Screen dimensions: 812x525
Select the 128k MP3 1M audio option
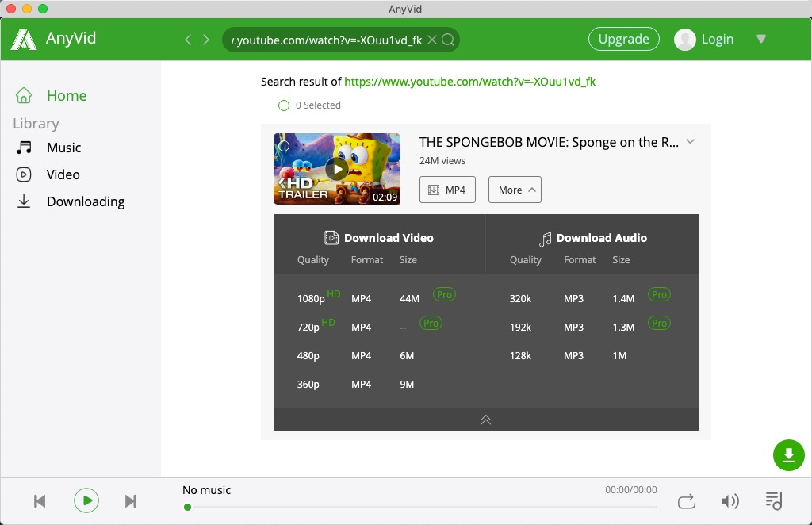(x=568, y=356)
